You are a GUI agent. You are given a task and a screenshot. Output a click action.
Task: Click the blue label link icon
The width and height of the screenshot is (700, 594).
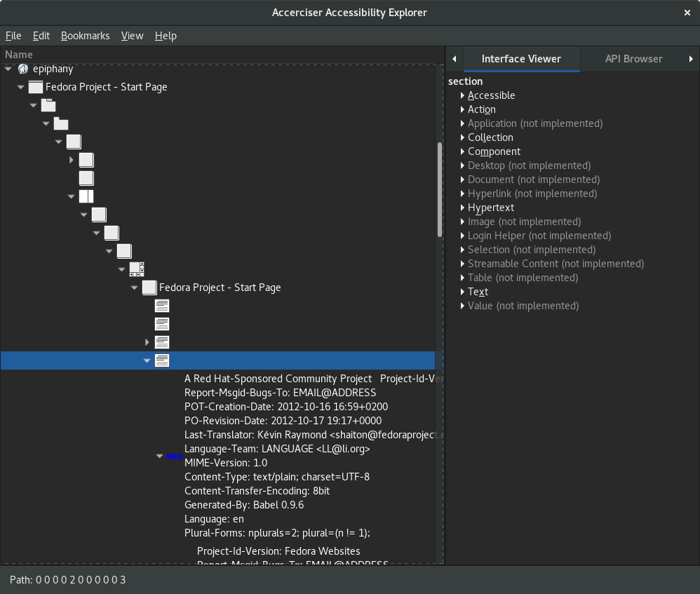175,456
